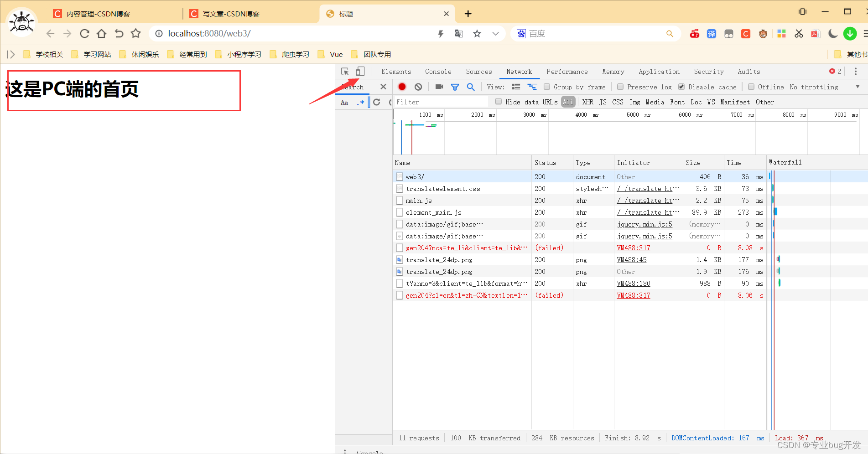Open the 爬虫学习 bookmarks folder
The height and width of the screenshot is (454, 868).
pyautogui.click(x=290, y=54)
